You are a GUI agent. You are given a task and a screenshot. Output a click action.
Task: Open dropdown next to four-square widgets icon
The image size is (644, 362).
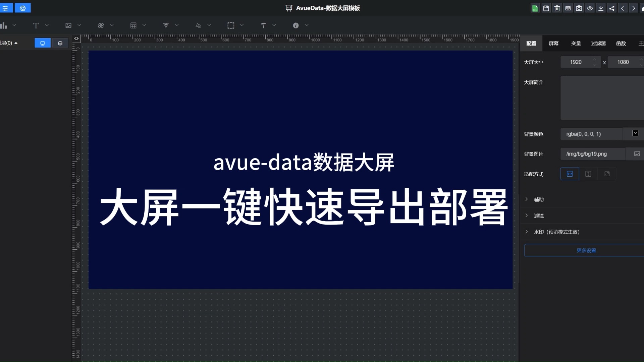point(112,25)
